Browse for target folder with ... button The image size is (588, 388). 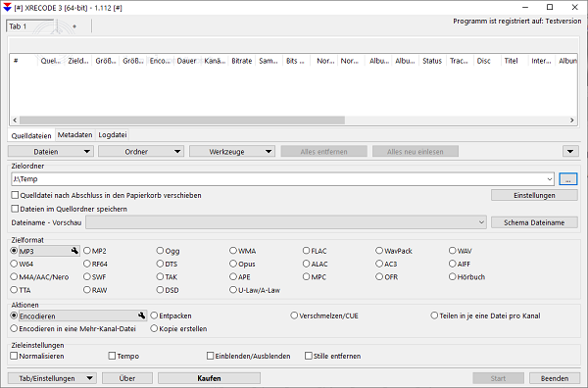pyautogui.click(x=568, y=179)
